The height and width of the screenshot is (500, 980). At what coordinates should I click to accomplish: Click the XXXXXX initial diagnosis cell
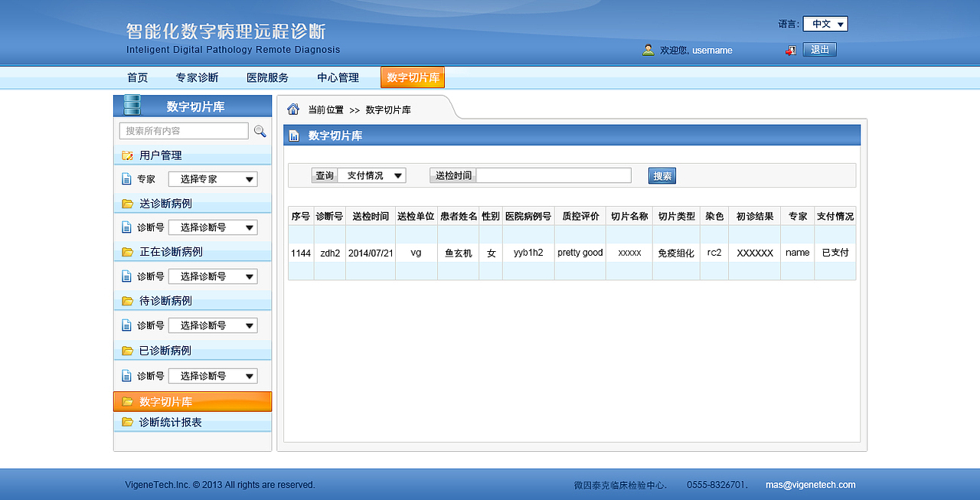pos(755,253)
